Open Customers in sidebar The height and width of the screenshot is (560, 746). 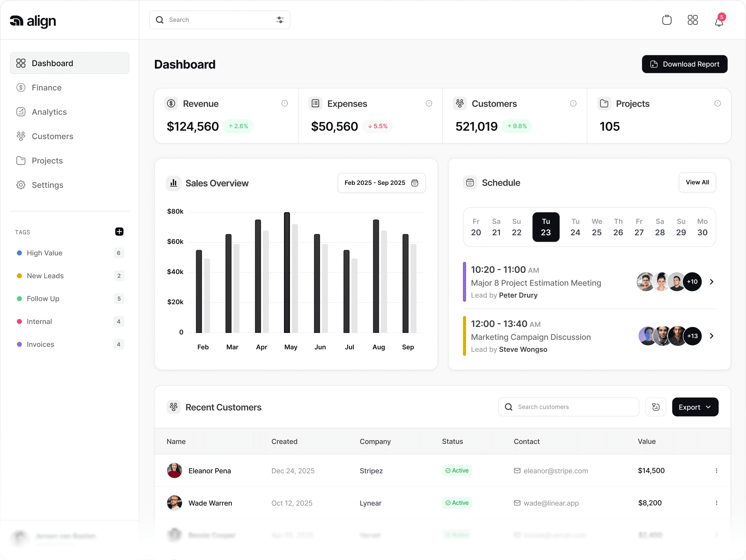(69, 136)
